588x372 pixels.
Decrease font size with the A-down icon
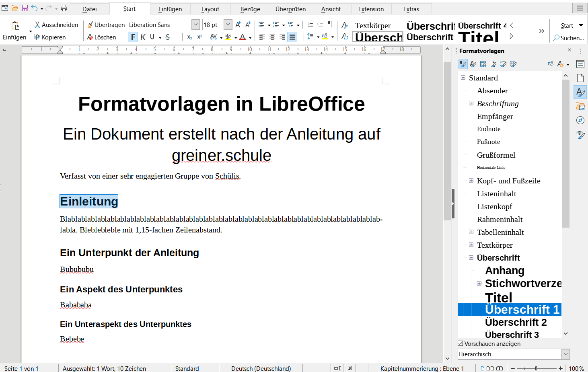(248, 25)
